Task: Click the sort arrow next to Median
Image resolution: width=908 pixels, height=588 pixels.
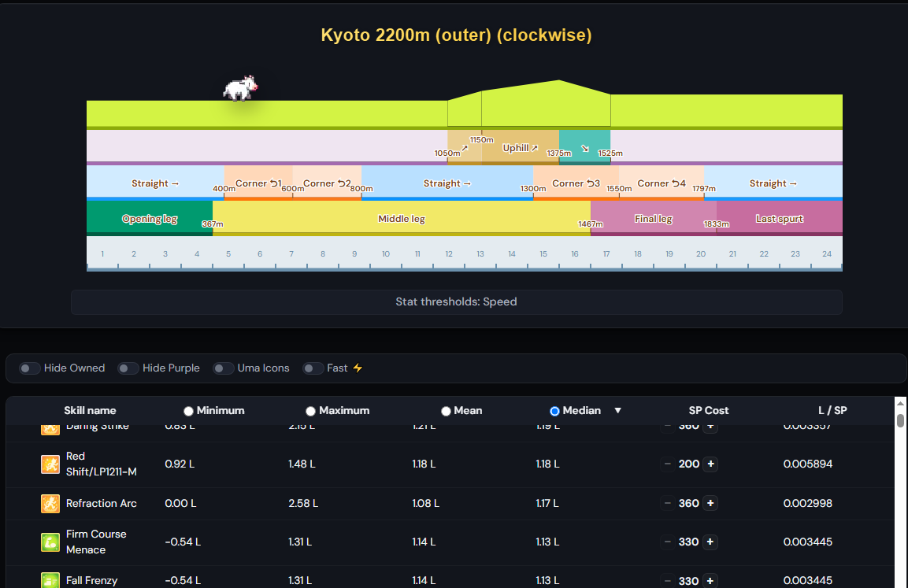Action: tap(618, 410)
